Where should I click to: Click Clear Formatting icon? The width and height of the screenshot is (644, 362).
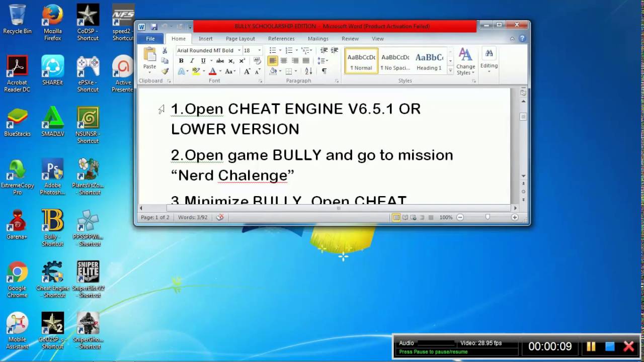click(257, 61)
